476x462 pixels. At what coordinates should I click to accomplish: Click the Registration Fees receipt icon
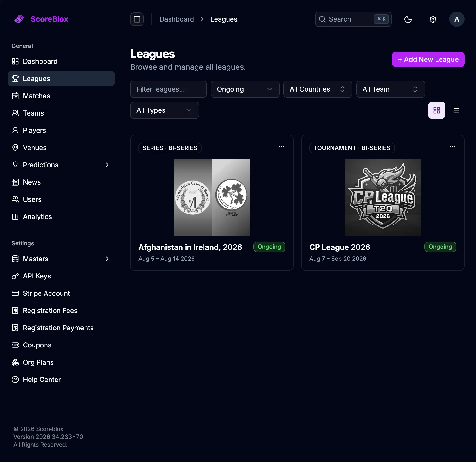click(15, 311)
